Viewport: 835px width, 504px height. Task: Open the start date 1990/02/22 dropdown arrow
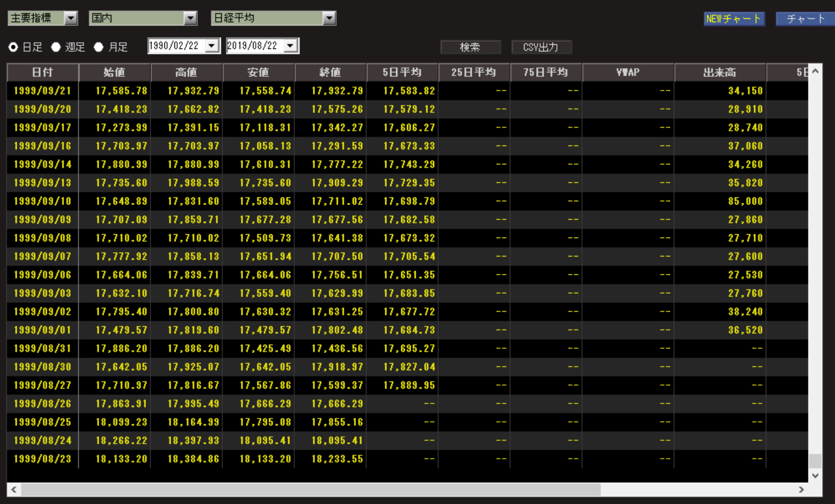coord(212,46)
